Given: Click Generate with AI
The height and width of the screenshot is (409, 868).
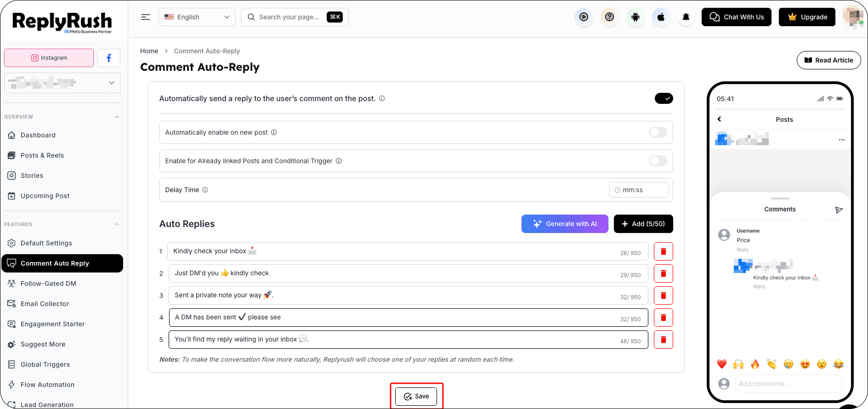Looking at the screenshot, I should 565,224.
